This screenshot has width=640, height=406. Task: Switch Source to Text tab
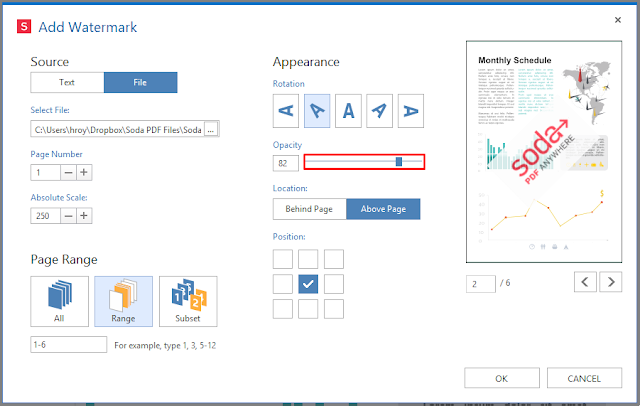click(67, 82)
